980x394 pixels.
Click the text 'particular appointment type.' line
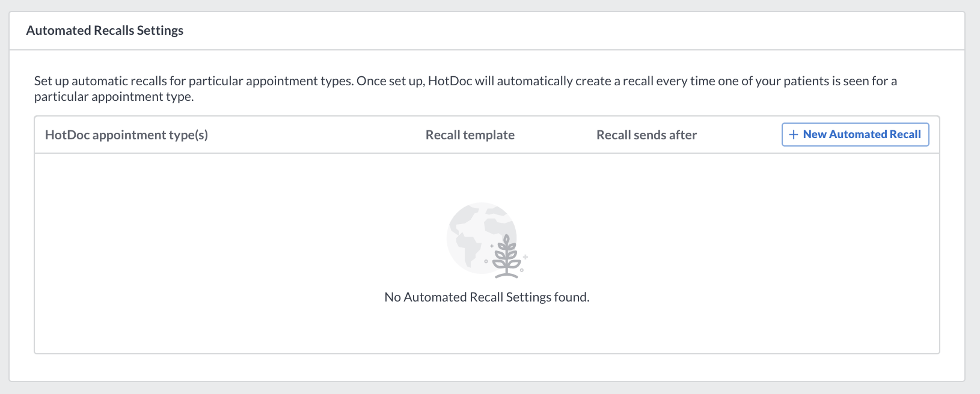click(x=114, y=97)
